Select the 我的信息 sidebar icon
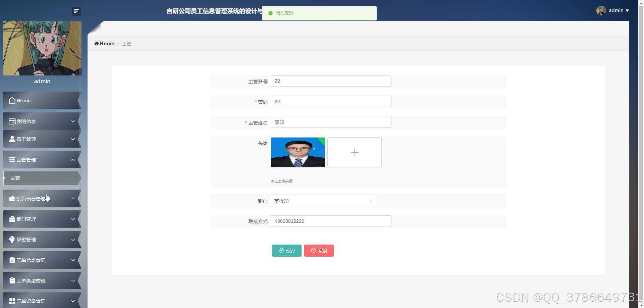 coord(12,121)
